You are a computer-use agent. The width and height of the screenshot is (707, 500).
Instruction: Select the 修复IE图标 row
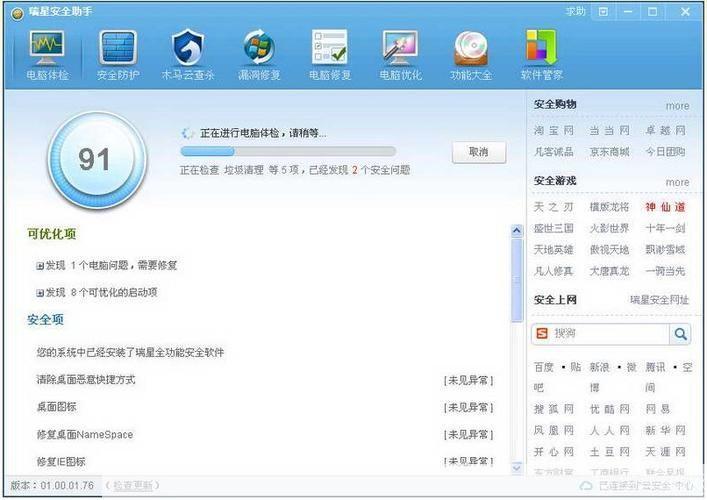[x=265, y=462]
